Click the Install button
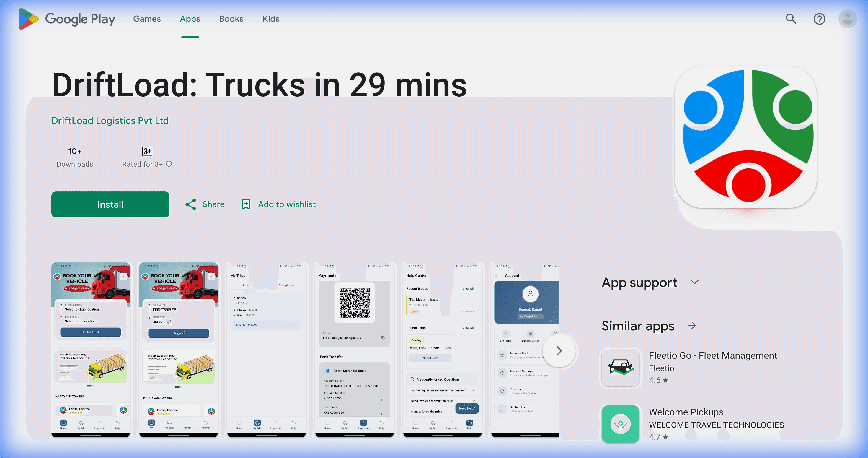Screen dimensions: 868x458 110,204
